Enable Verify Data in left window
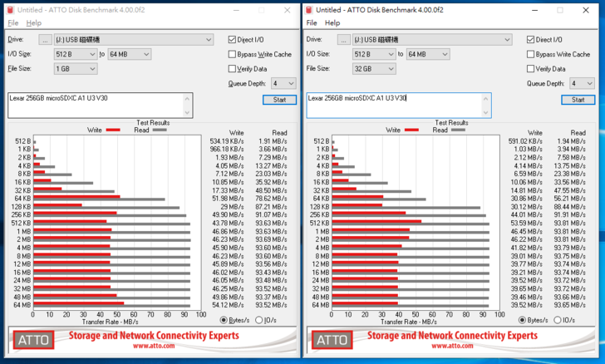Image resolution: width=605 pixels, height=364 pixels. click(232, 69)
